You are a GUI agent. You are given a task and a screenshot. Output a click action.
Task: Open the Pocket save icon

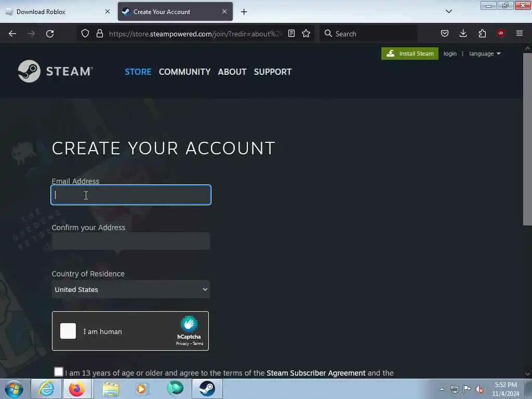[x=445, y=33]
